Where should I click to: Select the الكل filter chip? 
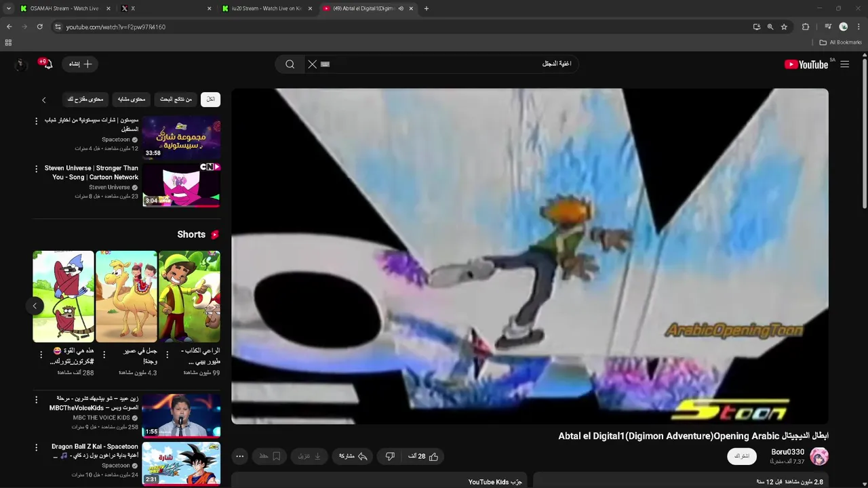[211, 99]
